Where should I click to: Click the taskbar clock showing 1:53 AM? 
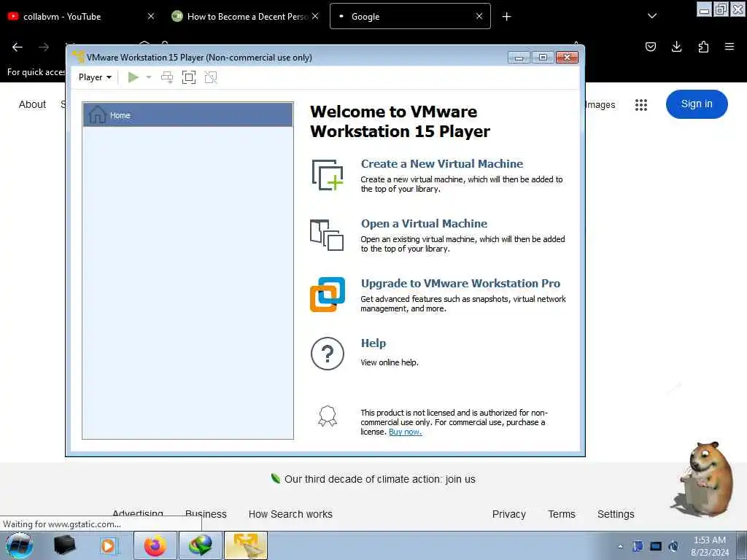coord(709,546)
